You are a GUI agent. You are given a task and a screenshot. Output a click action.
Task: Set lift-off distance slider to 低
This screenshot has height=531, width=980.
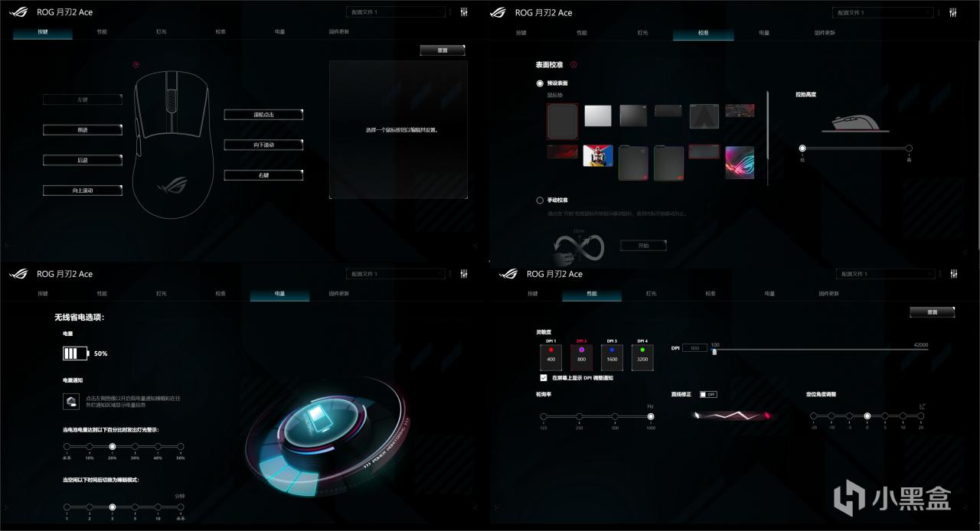click(802, 148)
